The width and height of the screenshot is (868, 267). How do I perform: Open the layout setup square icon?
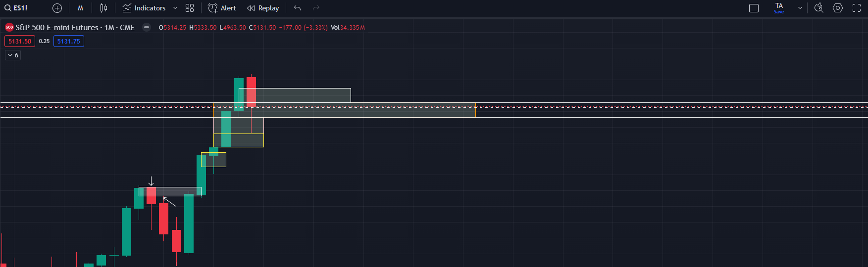tap(754, 8)
